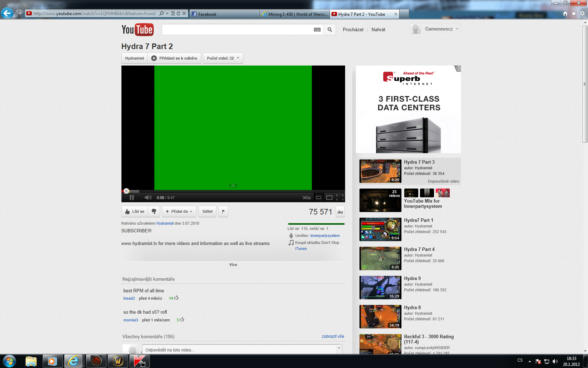Open the Hydramist uploader link
The height and width of the screenshot is (368, 588).
click(x=165, y=223)
